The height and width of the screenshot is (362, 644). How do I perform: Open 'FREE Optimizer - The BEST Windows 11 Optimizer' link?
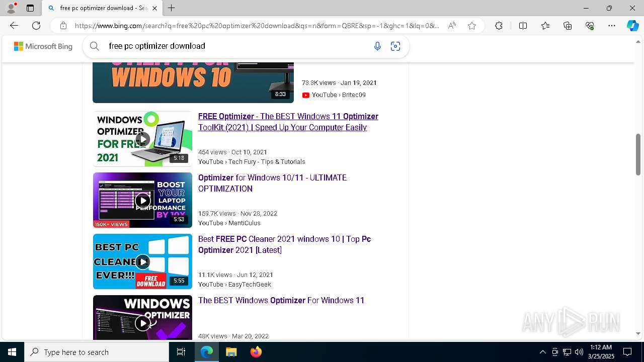(x=288, y=122)
